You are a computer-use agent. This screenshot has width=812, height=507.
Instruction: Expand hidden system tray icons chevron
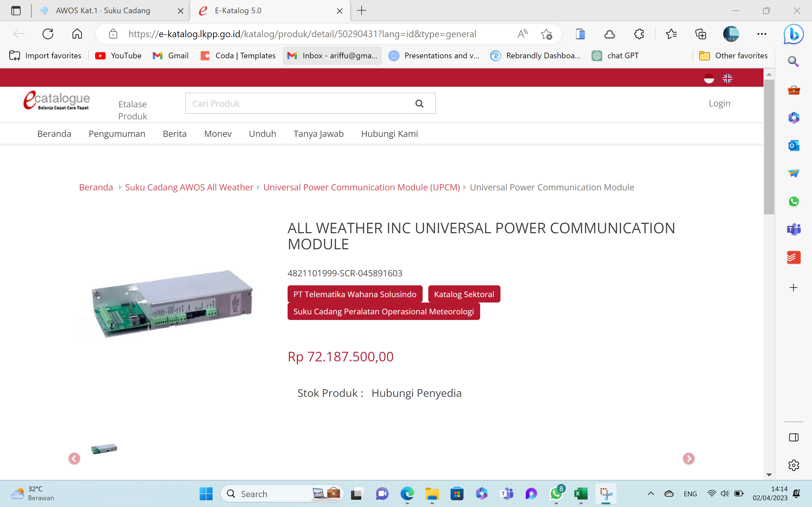tap(651, 493)
